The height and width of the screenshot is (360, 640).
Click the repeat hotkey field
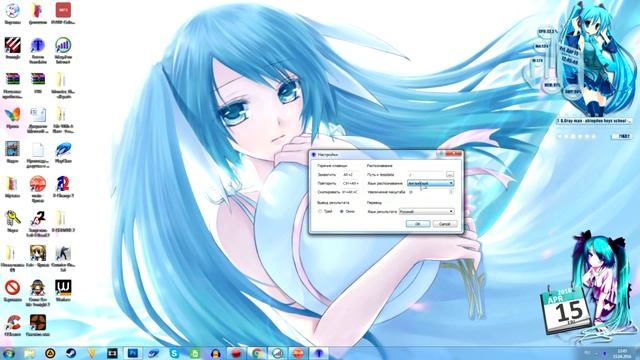(x=351, y=183)
